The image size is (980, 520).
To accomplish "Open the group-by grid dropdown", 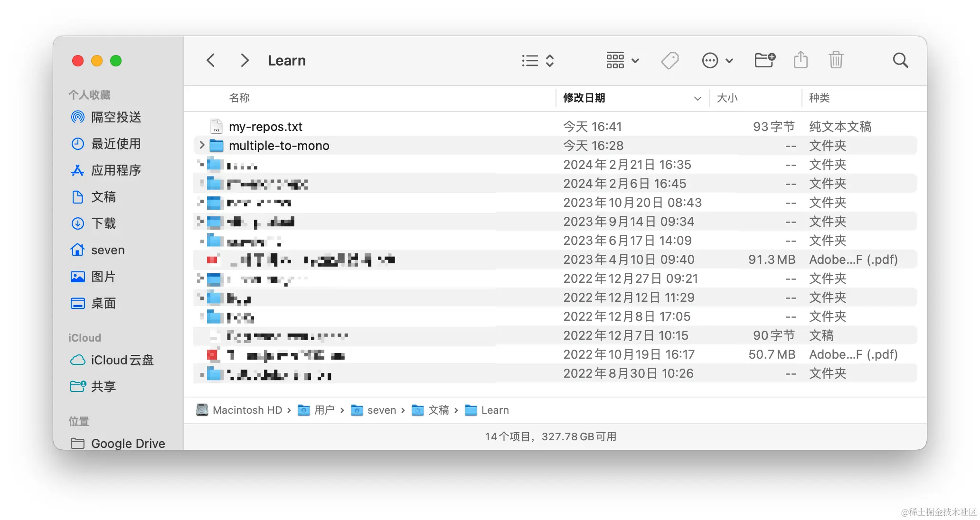I will (622, 60).
